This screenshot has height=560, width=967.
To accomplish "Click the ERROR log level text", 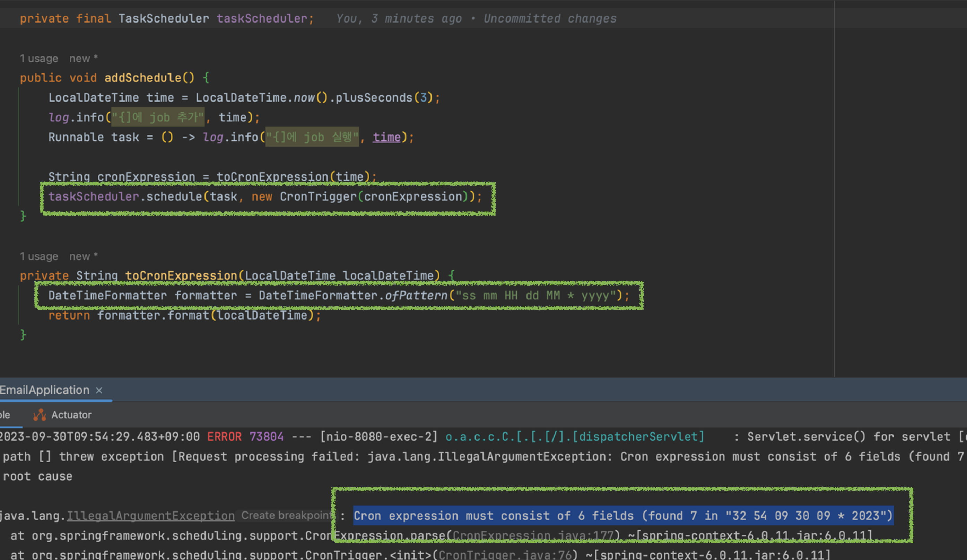I will 224,437.
